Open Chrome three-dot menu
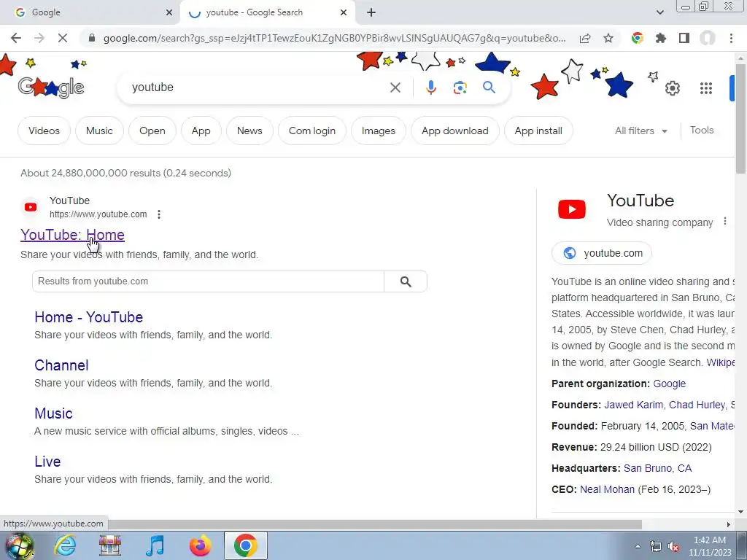Viewport: 747px width, 560px height. point(731,38)
